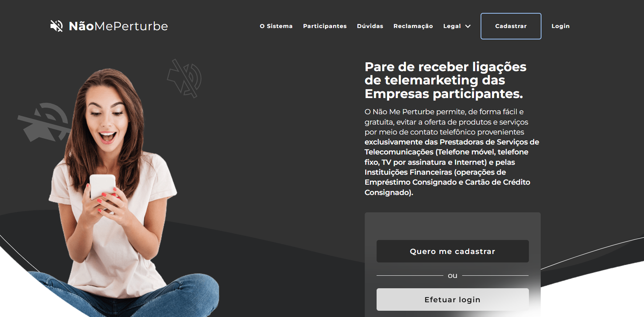The height and width of the screenshot is (317, 644).
Task: Click the photo of the woman holding a phone
Action: [122, 192]
